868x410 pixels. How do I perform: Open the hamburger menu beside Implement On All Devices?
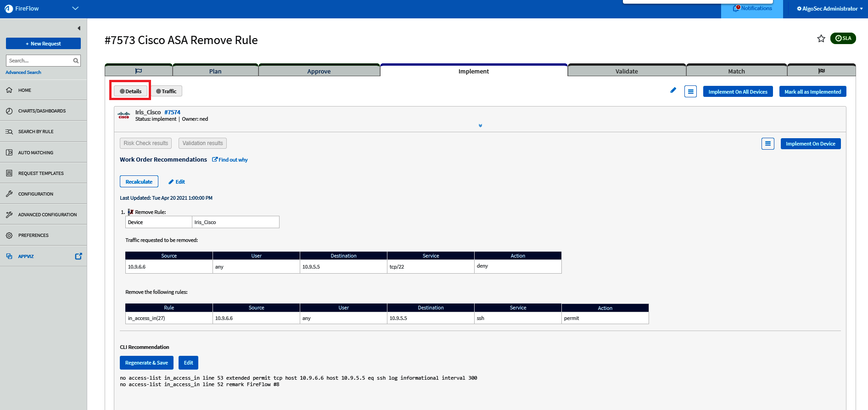(690, 92)
